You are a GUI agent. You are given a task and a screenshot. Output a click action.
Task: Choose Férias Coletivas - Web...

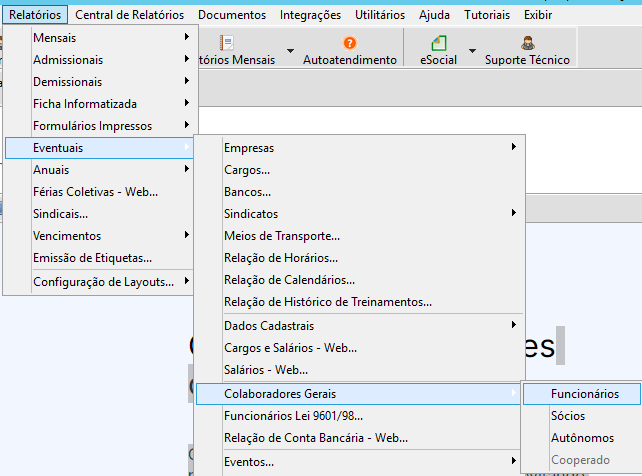[99, 192]
